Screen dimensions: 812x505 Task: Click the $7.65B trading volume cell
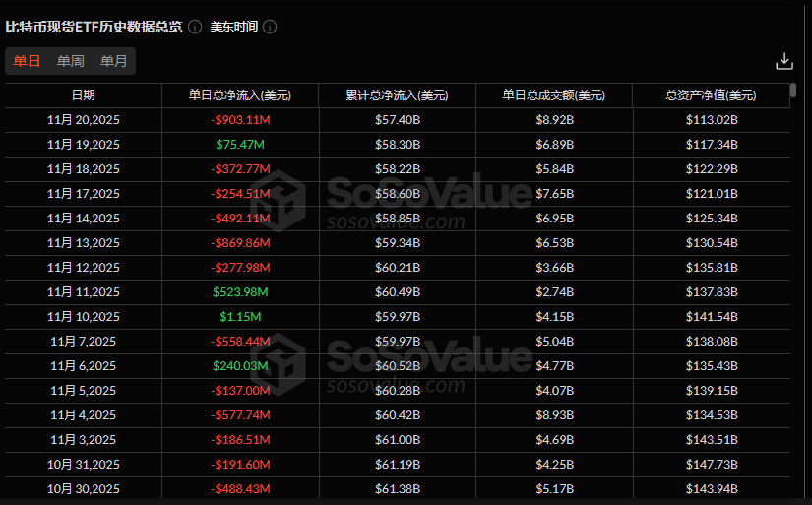(x=555, y=194)
